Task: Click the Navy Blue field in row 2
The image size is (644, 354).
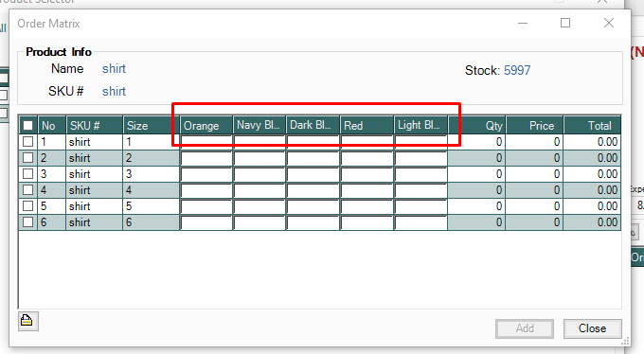Action: click(x=259, y=158)
